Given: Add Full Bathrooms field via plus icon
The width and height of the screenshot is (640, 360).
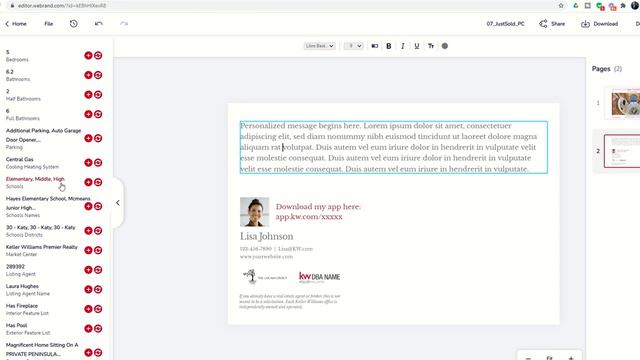Looking at the screenshot, I should (x=88, y=114).
